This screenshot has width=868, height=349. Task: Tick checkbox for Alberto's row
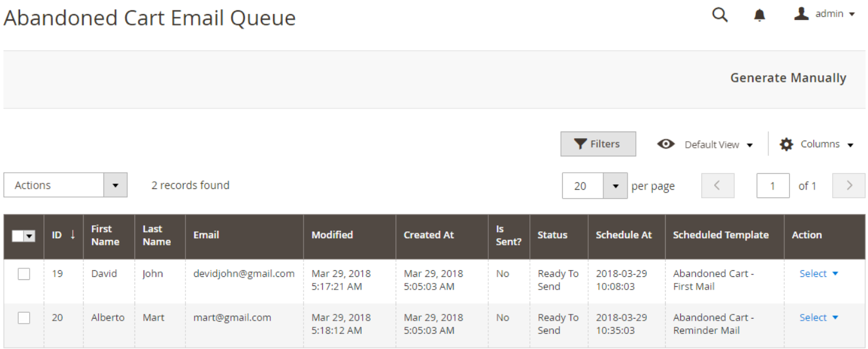[24, 317]
